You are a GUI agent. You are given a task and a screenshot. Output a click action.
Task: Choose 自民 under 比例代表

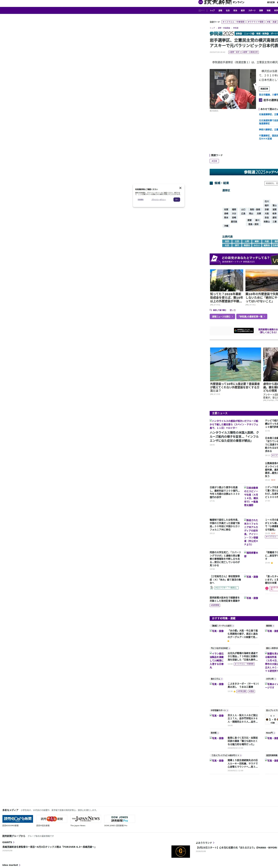(x=227, y=241)
